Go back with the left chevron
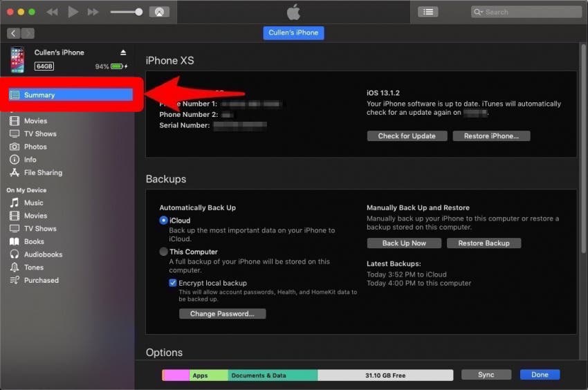The height and width of the screenshot is (390, 588). [14, 33]
